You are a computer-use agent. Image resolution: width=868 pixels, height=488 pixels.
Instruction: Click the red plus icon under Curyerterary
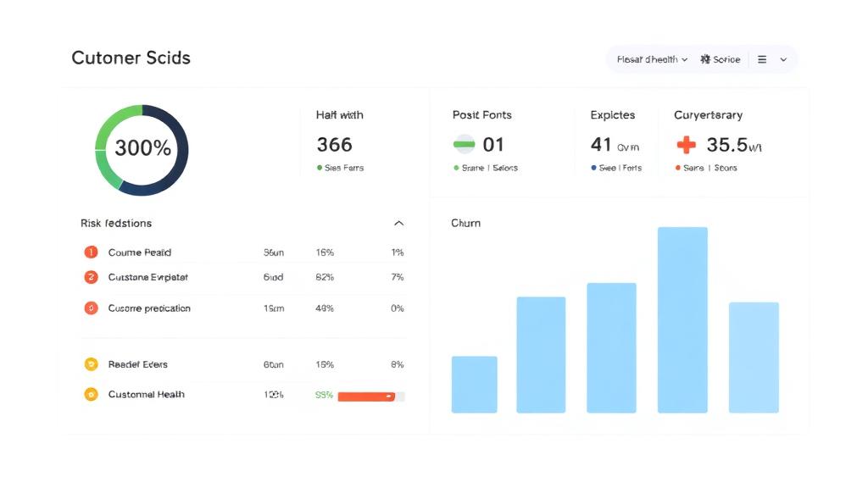[687, 145]
